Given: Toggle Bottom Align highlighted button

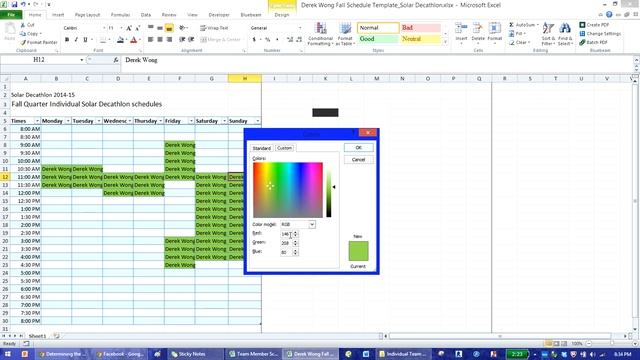Looking at the screenshot, I should [169, 28].
